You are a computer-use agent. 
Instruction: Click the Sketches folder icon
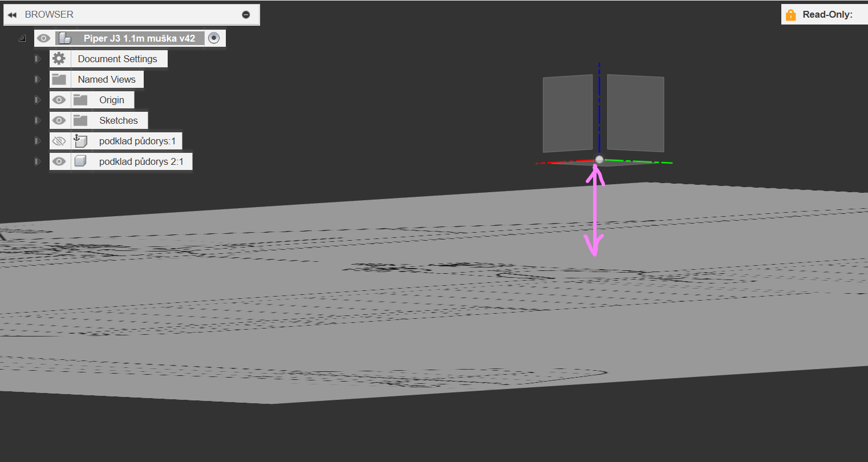coord(80,120)
